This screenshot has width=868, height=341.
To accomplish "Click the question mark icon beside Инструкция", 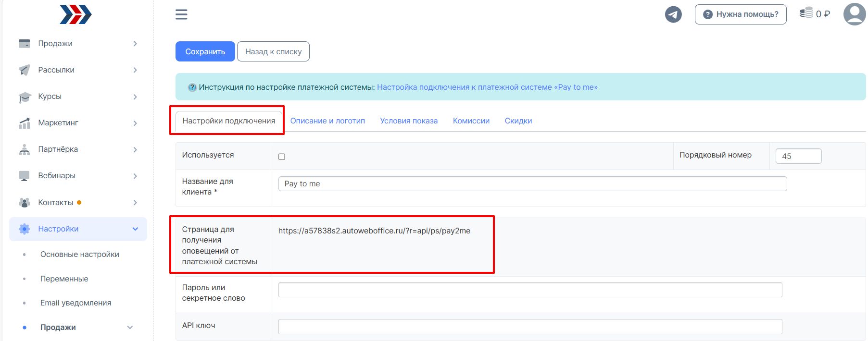I will point(192,87).
